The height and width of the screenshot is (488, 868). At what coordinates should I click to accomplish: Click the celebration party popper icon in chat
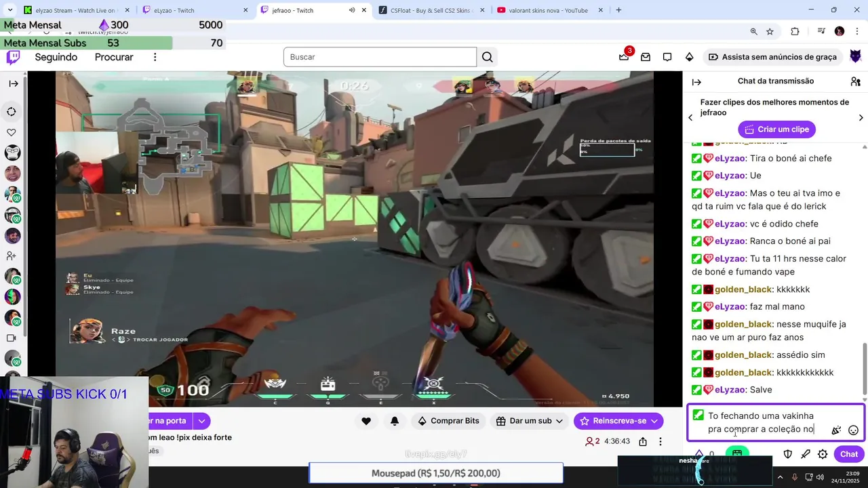coord(836,430)
